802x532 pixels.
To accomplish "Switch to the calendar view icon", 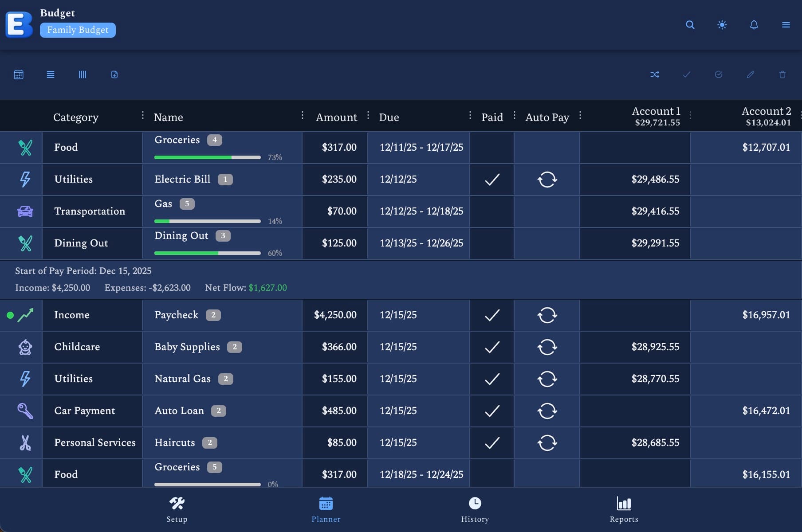I will pos(19,74).
